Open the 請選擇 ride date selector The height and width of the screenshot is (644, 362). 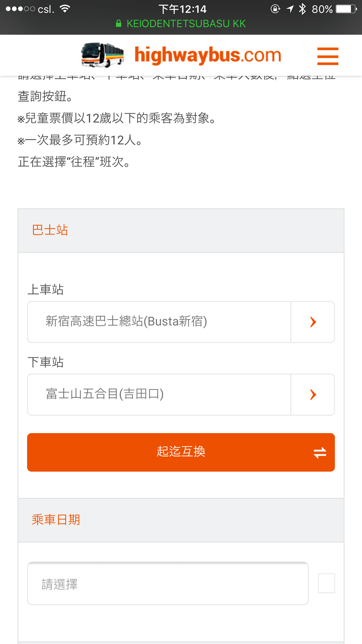click(x=168, y=584)
